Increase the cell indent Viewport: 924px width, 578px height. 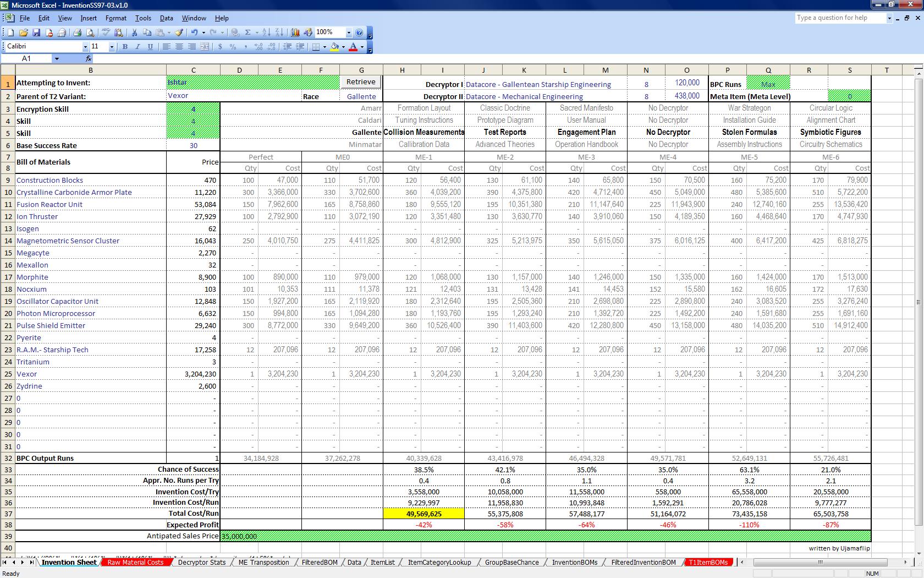pos(300,47)
